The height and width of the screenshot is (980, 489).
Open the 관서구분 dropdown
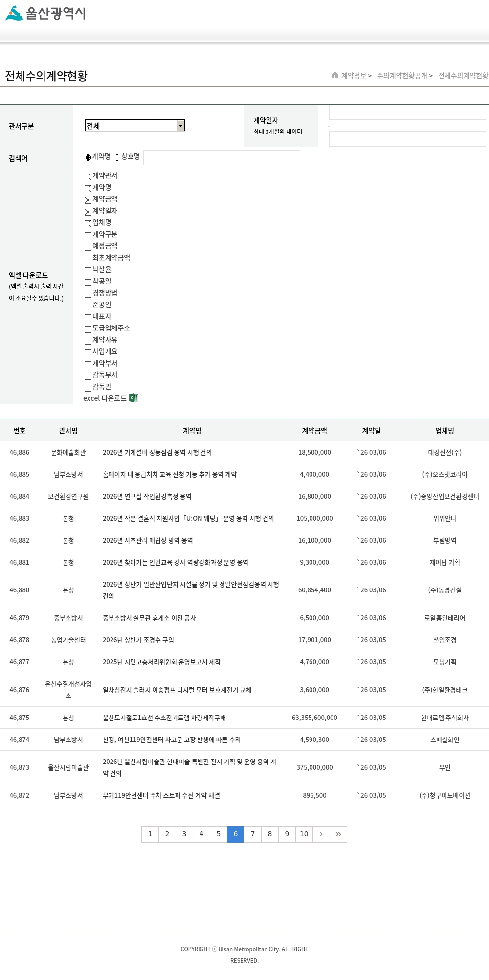point(134,126)
